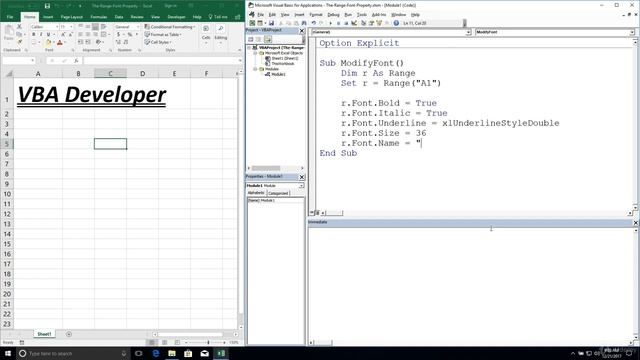Apply the dollar Accounting Number Format
Viewport: 640px width, 360px height.
(118, 35)
